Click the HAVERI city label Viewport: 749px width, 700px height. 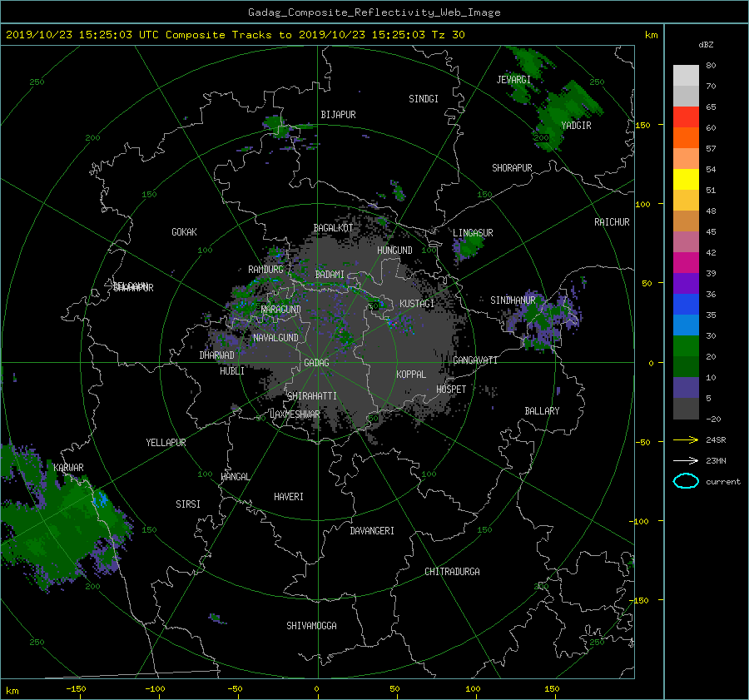[x=289, y=497]
